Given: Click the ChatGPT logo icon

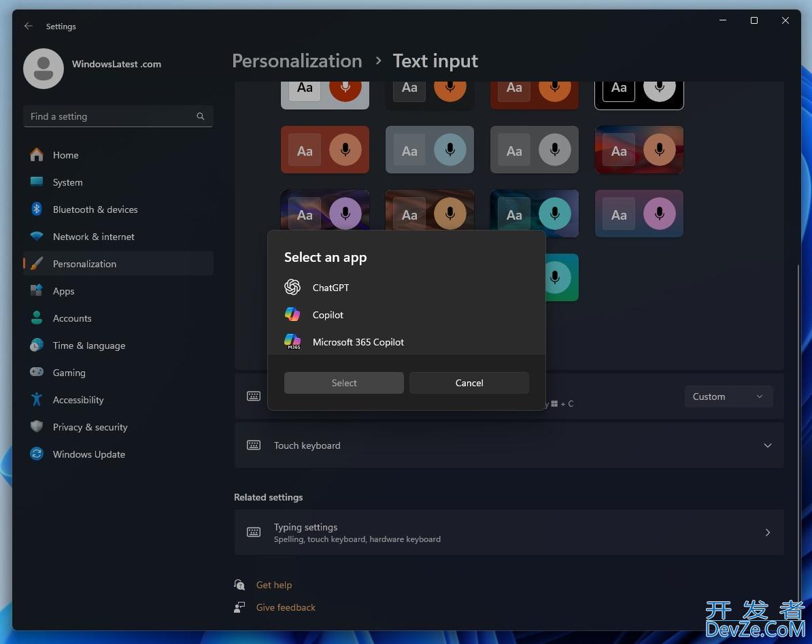Looking at the screenshot, I should tap(292, 287).
